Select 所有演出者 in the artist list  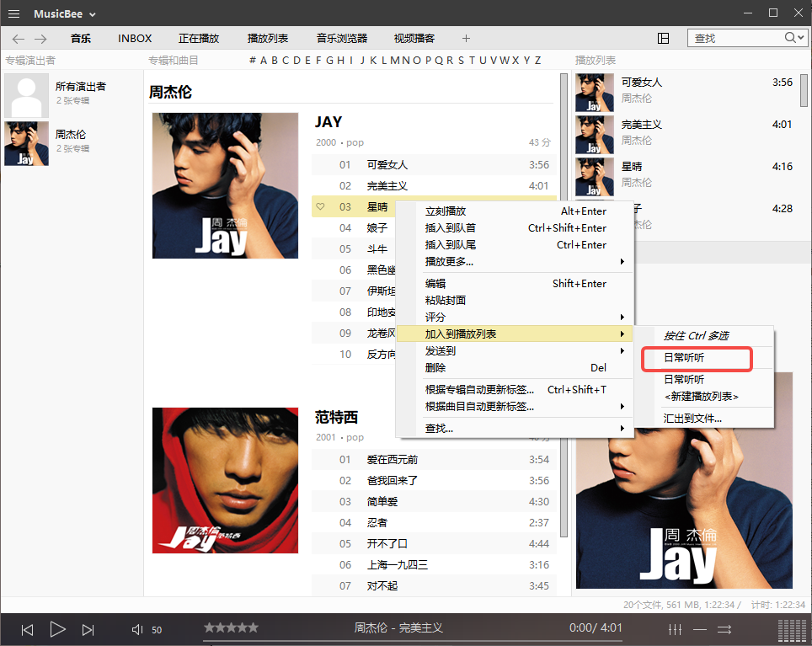pos(72,93)
